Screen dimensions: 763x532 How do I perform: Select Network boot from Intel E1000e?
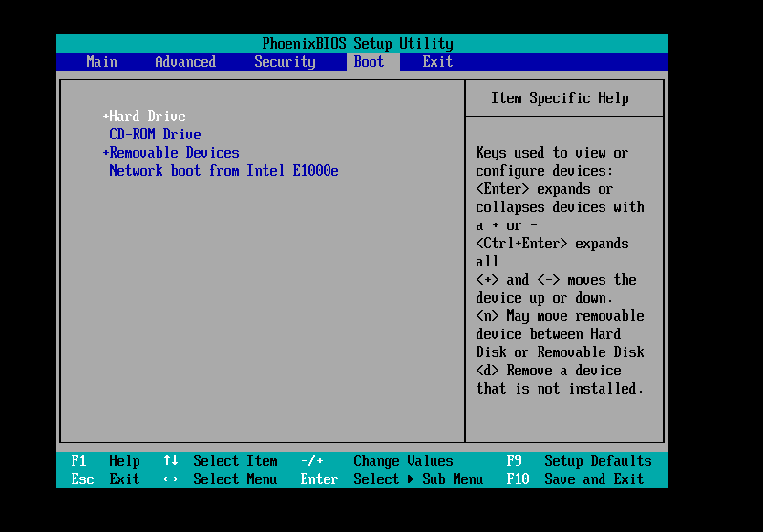pyautogui.click(x=223, y=171)
